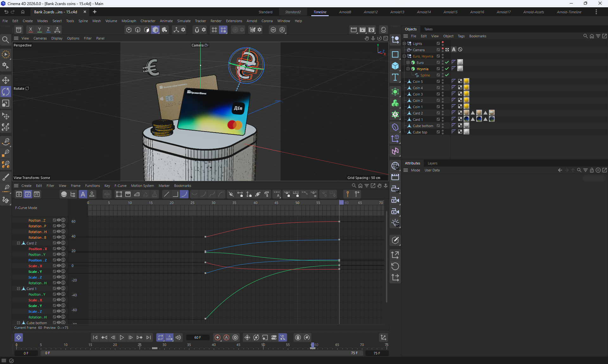Toggle the Euro object's green enable checkmark
The width and height of the screenshot is (608, 364).
[x=447, y=62]
